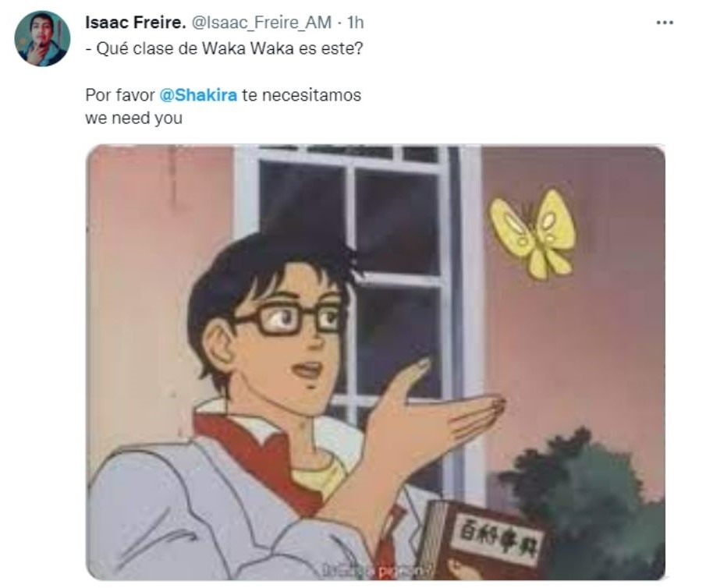Click the book with Japanese title
The height and width of the screenshot is (588, 706).
pos(484,540)
